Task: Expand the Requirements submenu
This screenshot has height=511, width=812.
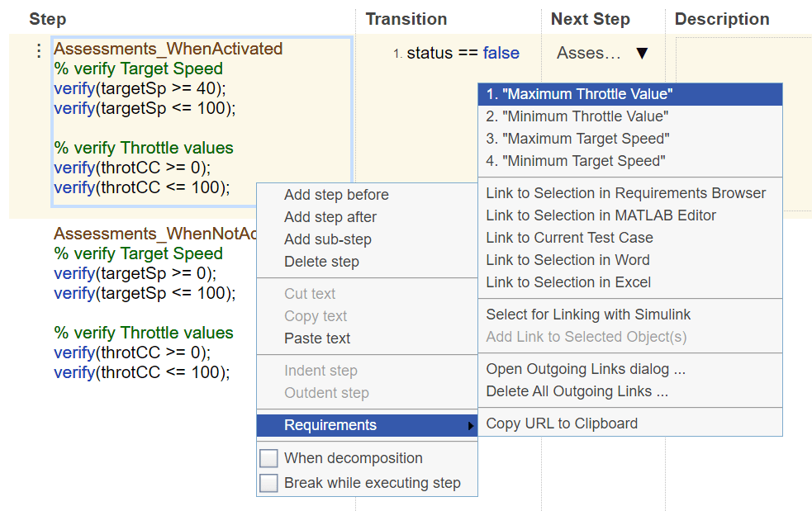Action: (367, 425)
